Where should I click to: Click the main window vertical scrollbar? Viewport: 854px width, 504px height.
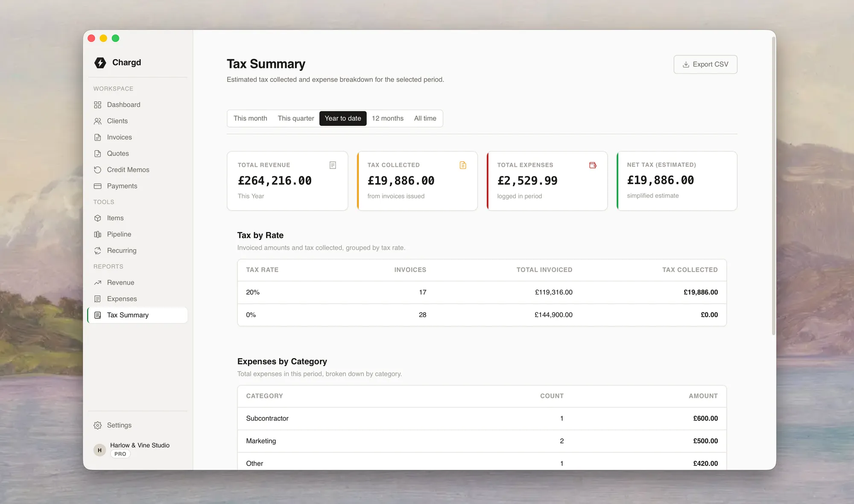[x=773, y=186]
